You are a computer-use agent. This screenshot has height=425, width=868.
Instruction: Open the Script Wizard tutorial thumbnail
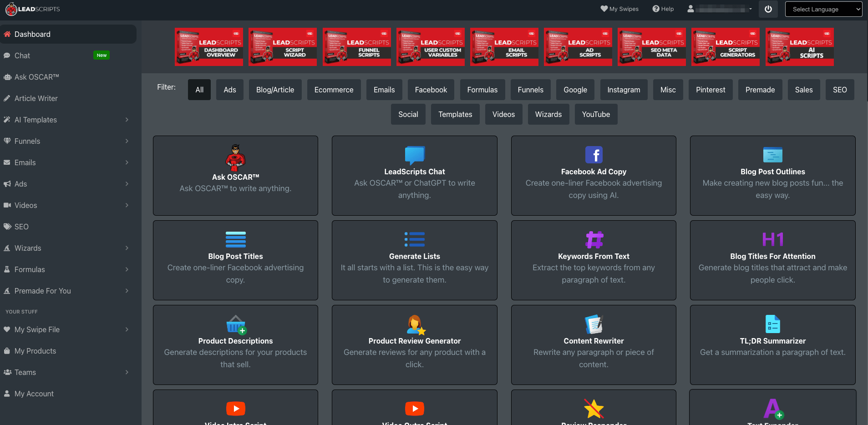(283, 47)
